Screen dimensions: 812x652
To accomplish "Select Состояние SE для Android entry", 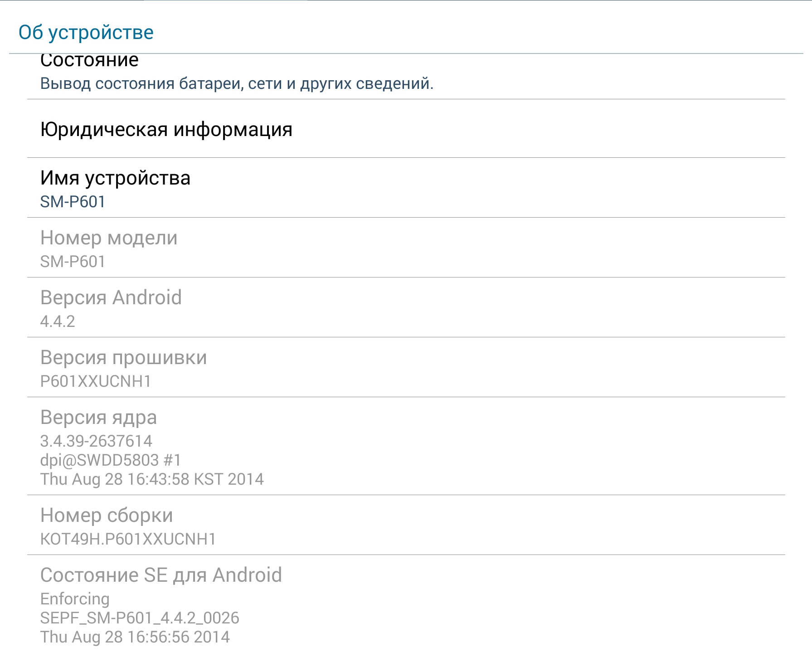I will coord(406,603).
